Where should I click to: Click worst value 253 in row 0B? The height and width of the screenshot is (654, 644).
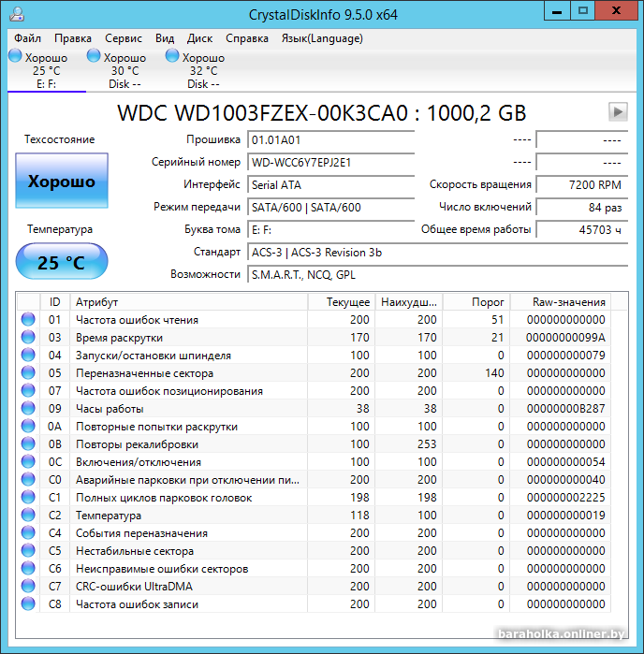pos(427,444)
